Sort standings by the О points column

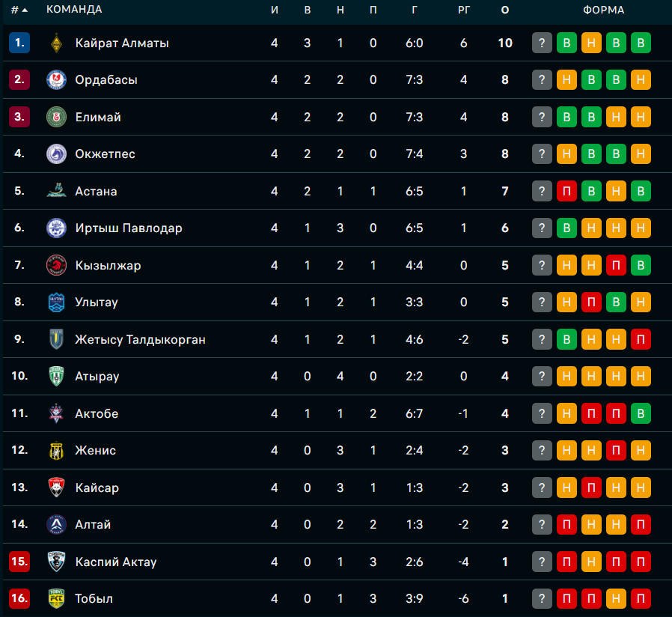(505, 10)
